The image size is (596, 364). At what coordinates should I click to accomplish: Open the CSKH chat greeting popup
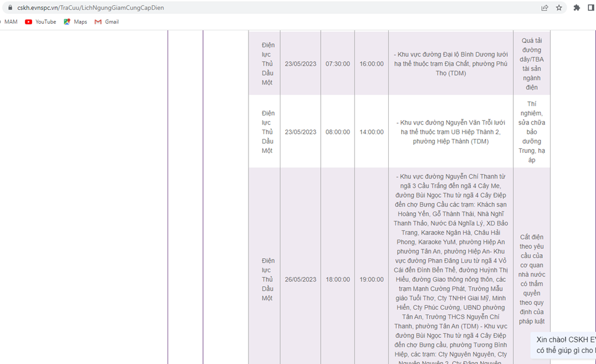click(x=563, y=345)
